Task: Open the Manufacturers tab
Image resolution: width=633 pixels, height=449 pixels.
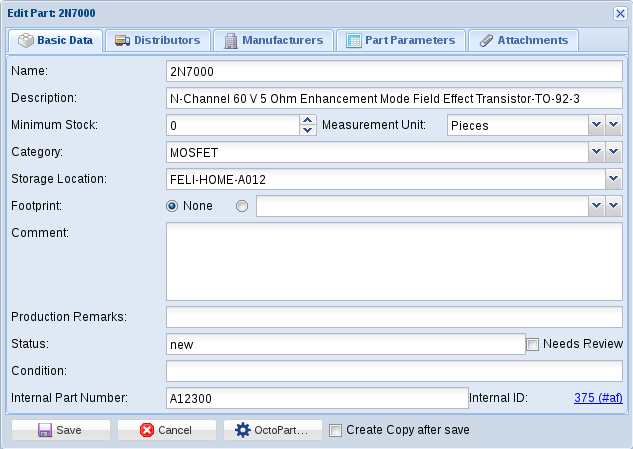Action: [274, 40]
